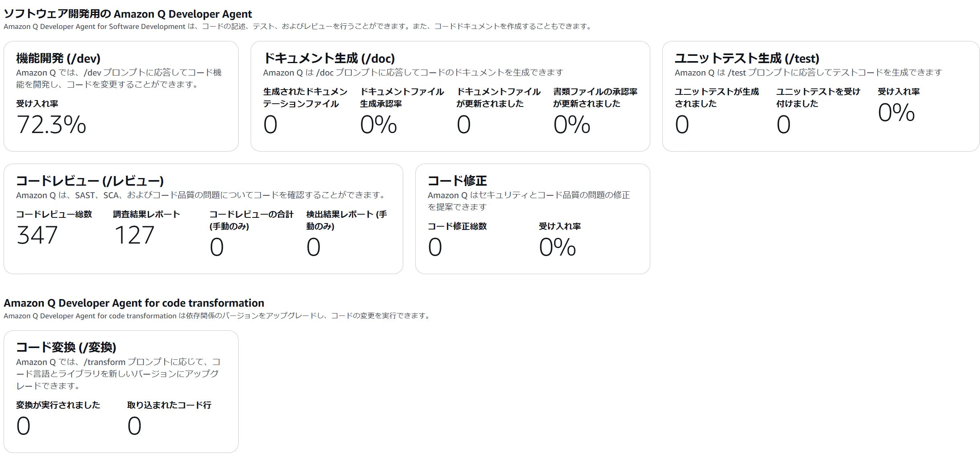The height and width of the screenshot is (459, 980).
Task: Click "受け入れ率" label in ユニットテスト生成 card
Action: 899,92
